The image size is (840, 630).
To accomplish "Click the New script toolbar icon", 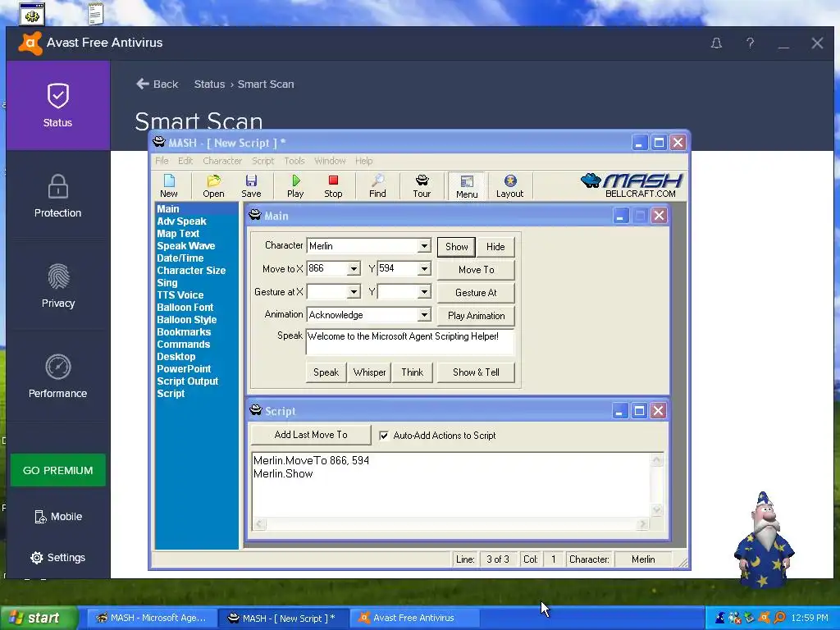I will point(169,186).
